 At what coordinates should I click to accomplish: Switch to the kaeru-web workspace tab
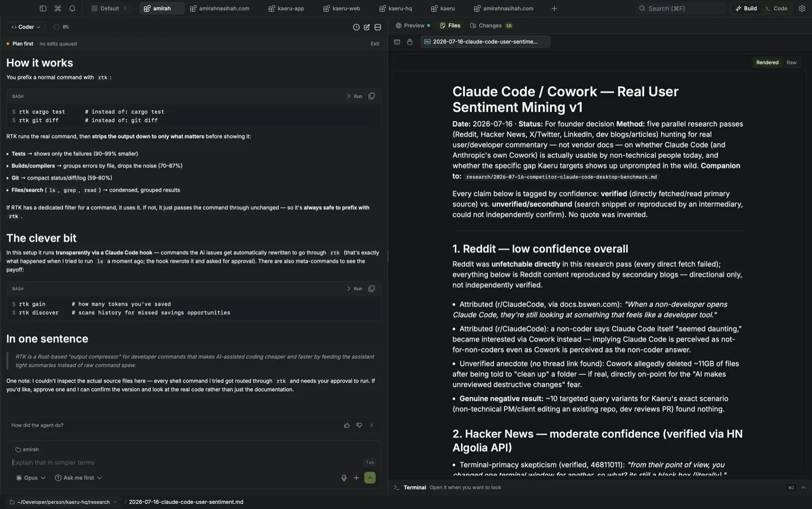click(x=342, y=9)
